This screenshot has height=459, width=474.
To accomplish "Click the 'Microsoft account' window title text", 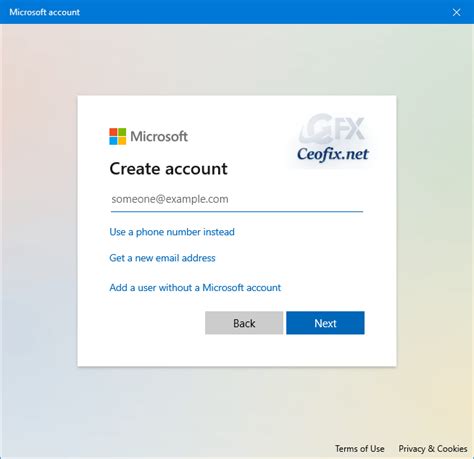I will coord(44,12).
